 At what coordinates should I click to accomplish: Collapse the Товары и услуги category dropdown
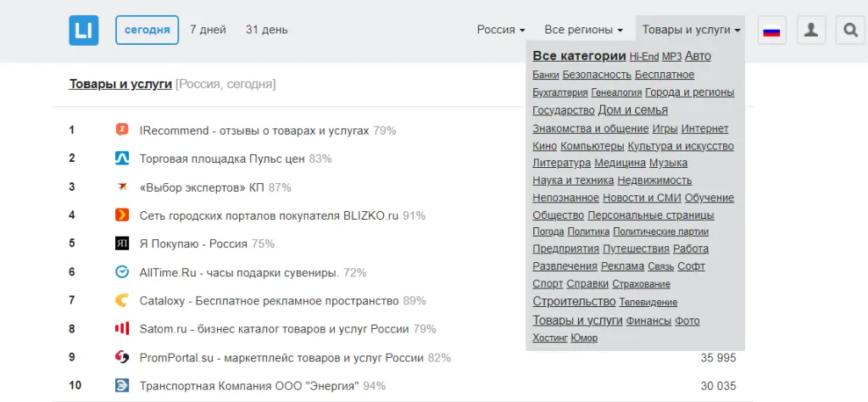click(691, 30)
